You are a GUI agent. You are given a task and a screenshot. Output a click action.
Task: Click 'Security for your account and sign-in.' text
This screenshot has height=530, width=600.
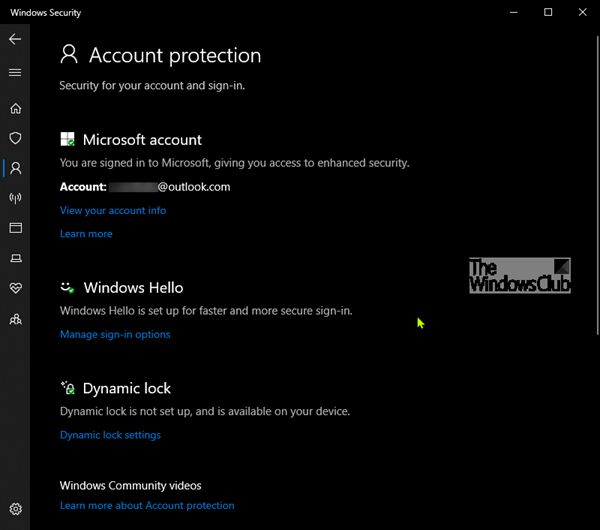[152, 85]
